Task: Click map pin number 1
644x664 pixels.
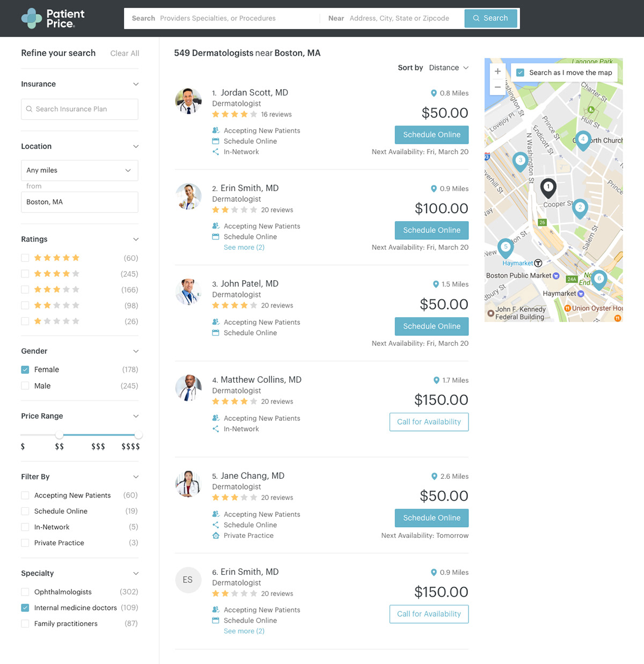Action: click(x=548, y=188)
